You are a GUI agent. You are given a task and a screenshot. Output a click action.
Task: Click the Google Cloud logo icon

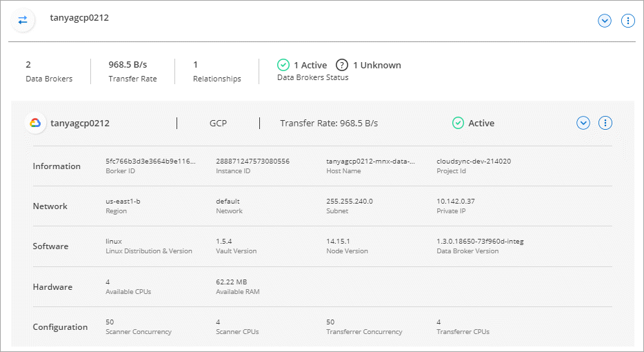tap(35, 124)
